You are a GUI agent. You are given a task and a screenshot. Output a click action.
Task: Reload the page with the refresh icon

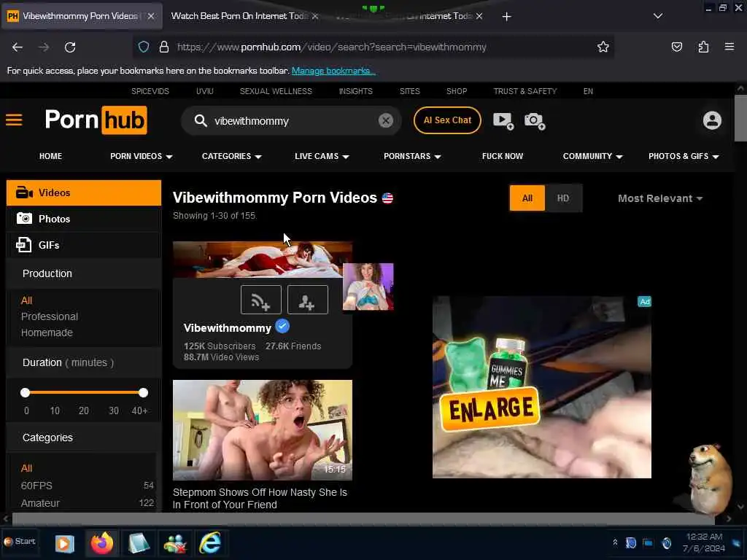(70, 47)
